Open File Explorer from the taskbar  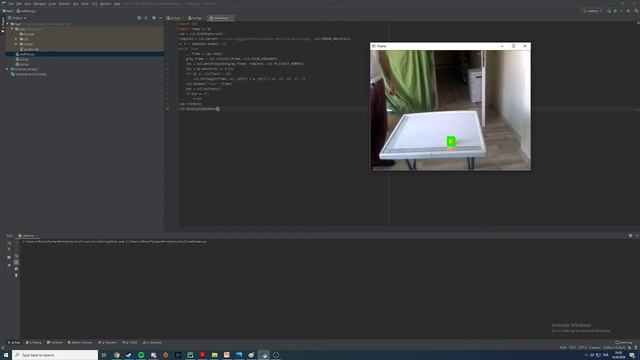[x=214, y=355]
